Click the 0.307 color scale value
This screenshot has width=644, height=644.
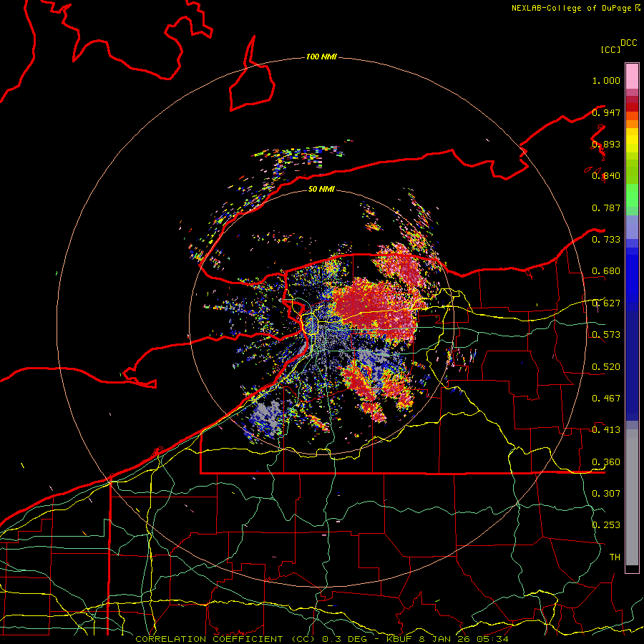[x=606, y=494]
